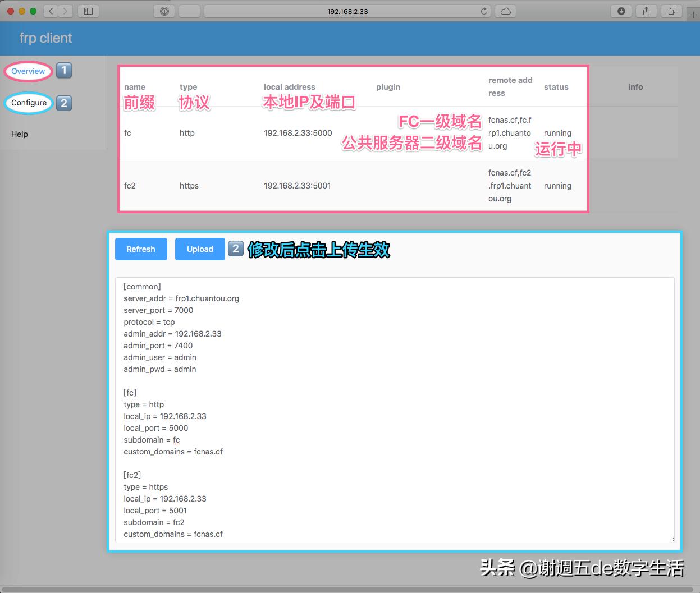Click the share icon in Safari toolbar

pyautogui.click(x=646, y=11)
